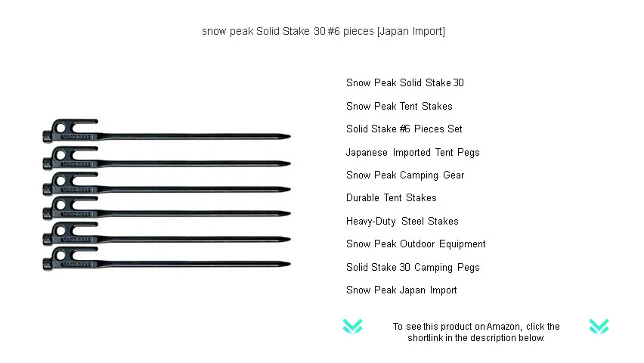This screenshot has width=644, height=363.
Task: Click the second stake from top
Action: 167,158
